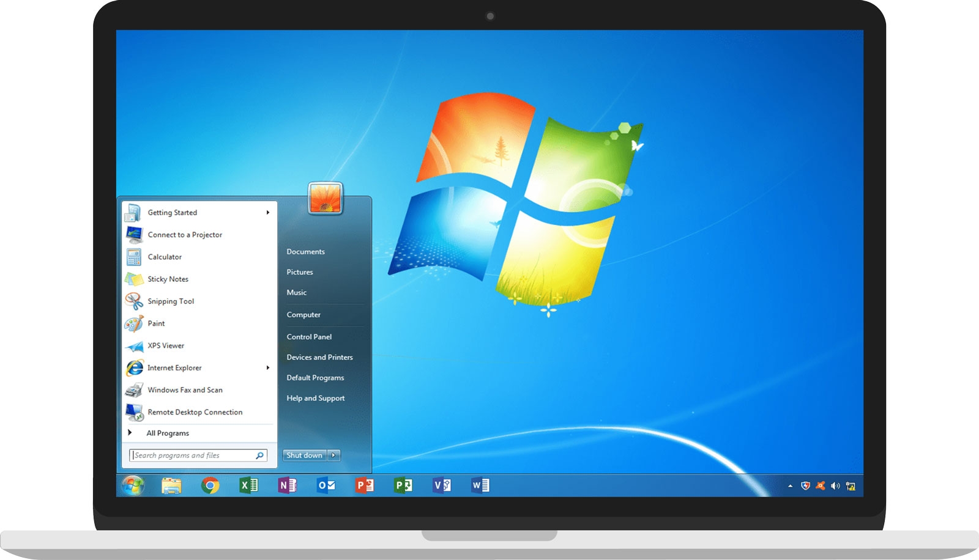
Task: Launch Excel from the taskbar
Action: (248, 485)
